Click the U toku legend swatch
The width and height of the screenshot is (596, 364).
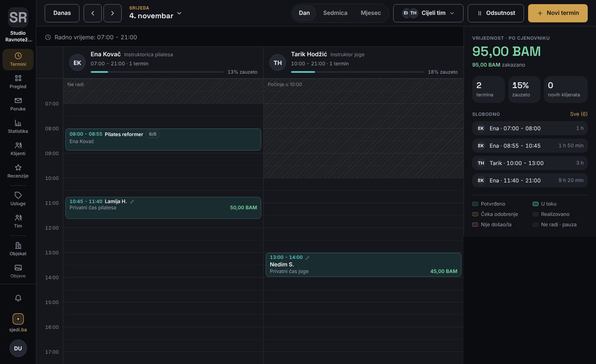point(536,204)
